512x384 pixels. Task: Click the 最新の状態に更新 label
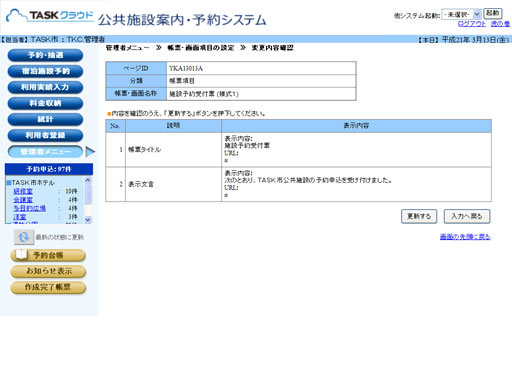[60, 237]
